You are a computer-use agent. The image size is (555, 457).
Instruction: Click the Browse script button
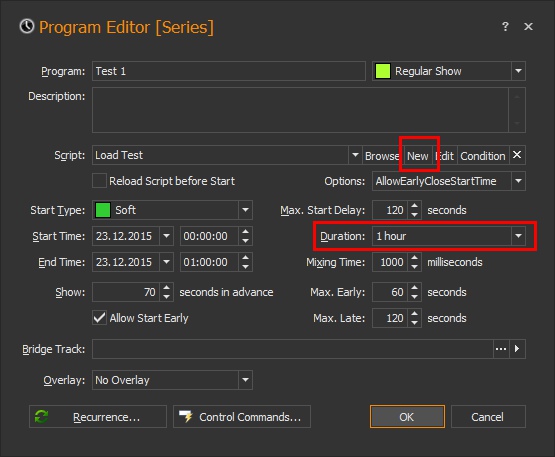(x=382, y=156)
